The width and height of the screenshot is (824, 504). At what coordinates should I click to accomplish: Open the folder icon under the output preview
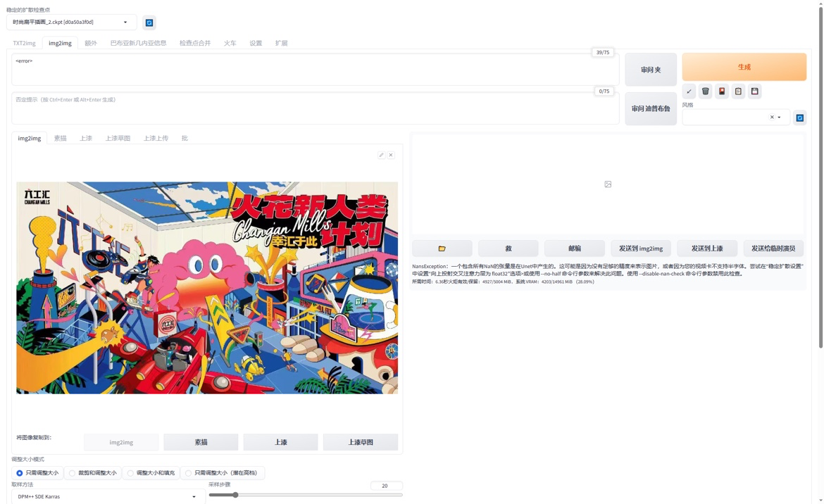[x=442, y=248]
